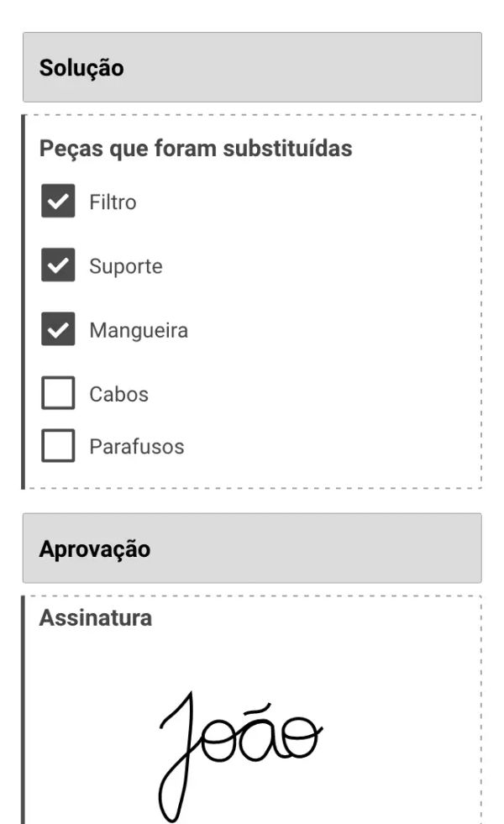504x824 pixels.
Task: Click the Peças que foram substituídas heading
Action: point(196,150)
